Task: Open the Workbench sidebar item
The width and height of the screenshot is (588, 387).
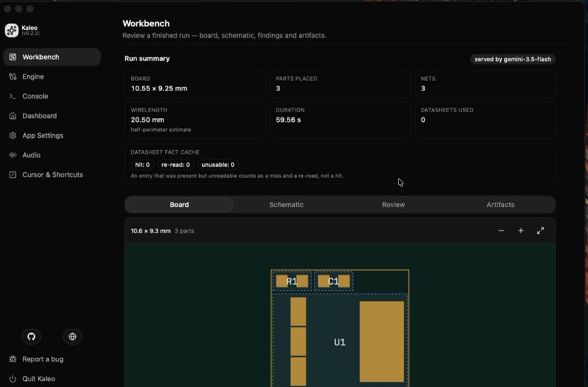Action: click(x=52, y=57)
